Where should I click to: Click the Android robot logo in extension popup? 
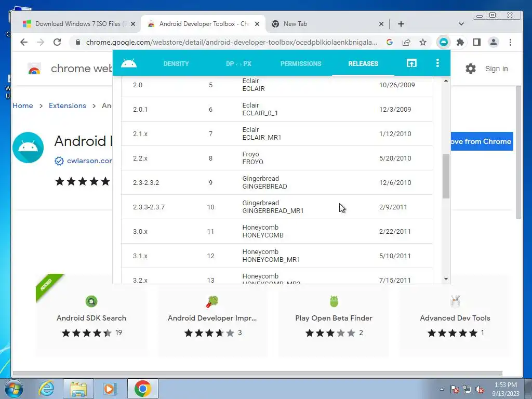pyautogui.click(x=129, y=63)
